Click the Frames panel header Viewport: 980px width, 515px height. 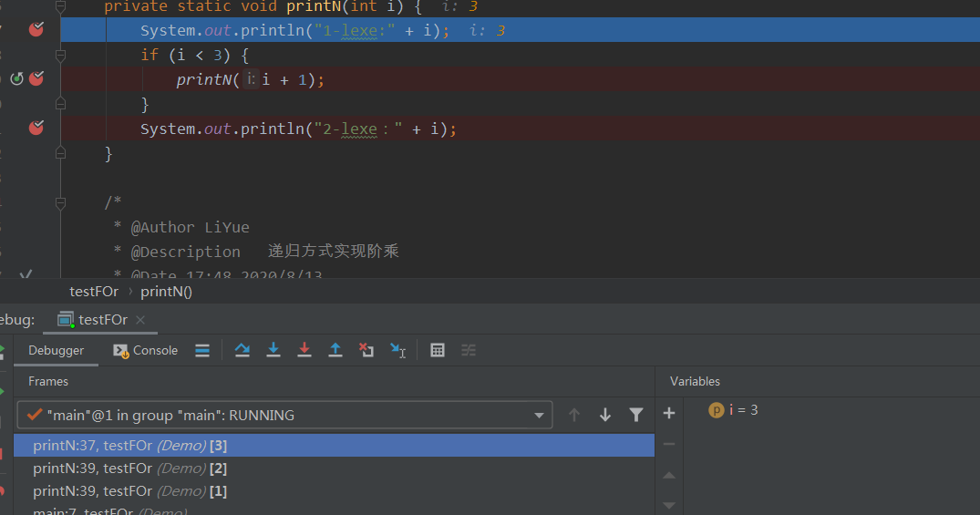click(48, 381)
